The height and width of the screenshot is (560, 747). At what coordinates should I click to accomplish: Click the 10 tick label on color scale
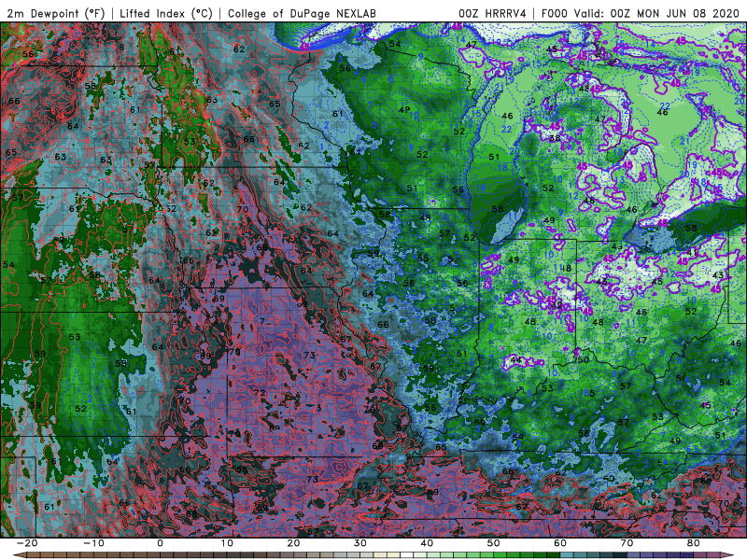(x=227, y=543)
